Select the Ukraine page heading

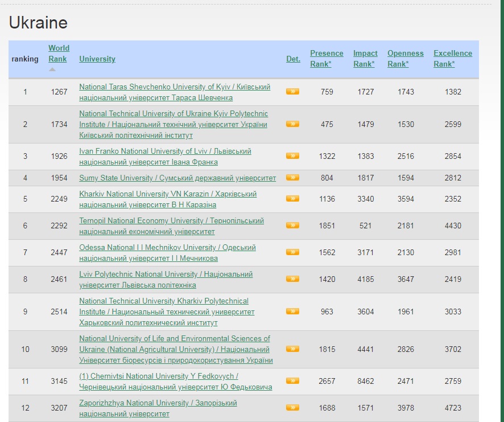(38, 23)
